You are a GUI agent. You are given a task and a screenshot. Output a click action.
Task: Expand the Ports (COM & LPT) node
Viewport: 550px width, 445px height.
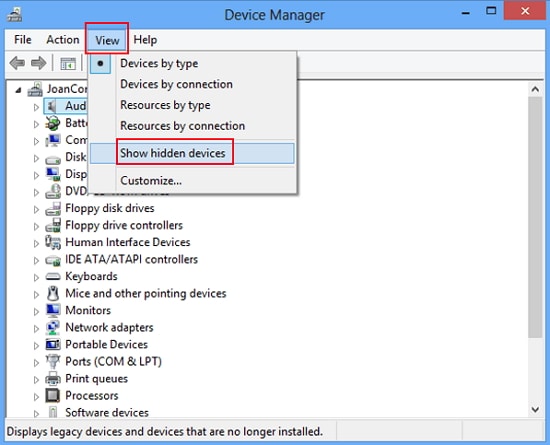[36, 363]
